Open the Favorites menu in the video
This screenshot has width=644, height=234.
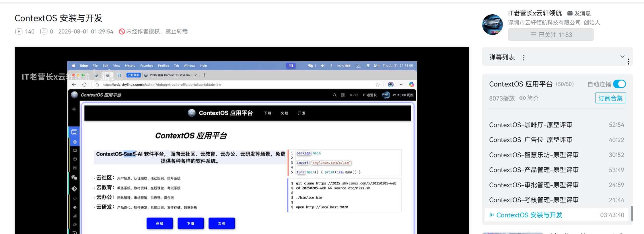click(147, 66)
